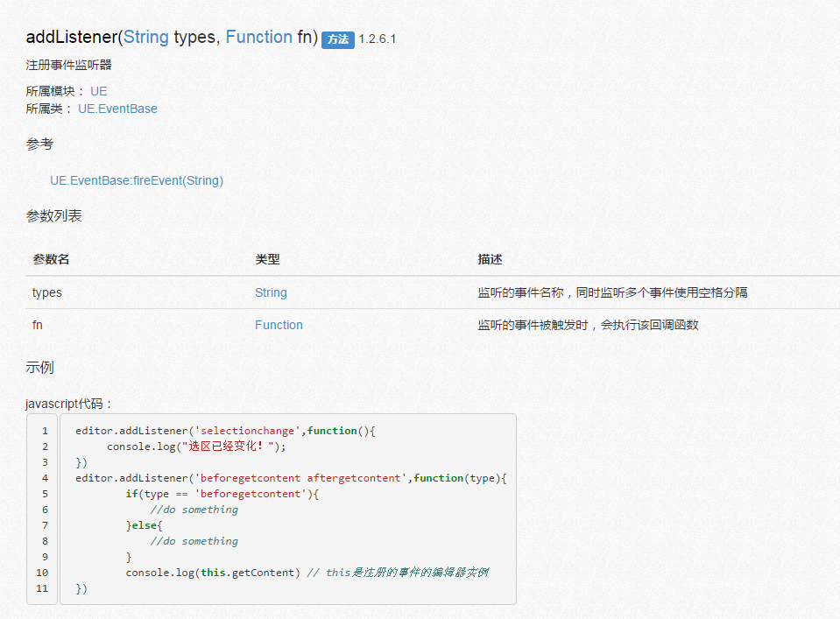Image resolution: width=840 pixels, height=619 pixels.
Task: Click the 描述 column header
Action: coord(490,259)
